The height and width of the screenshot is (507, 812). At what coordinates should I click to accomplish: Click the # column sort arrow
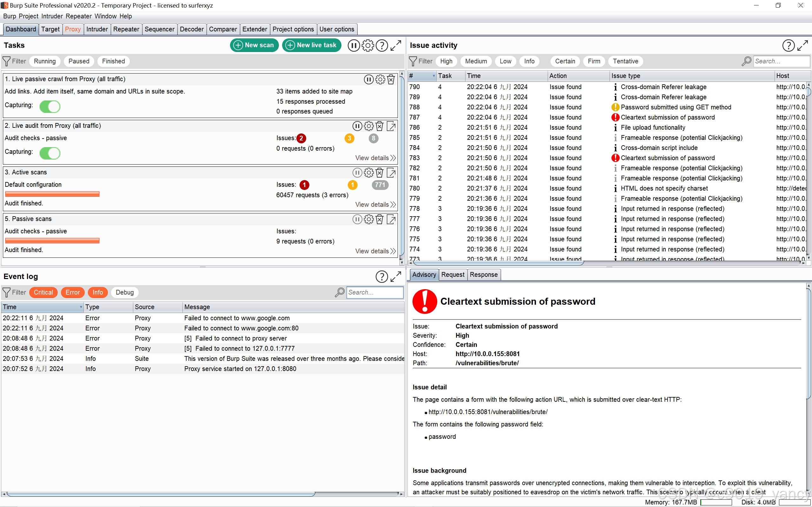click(x=433, y=76)
